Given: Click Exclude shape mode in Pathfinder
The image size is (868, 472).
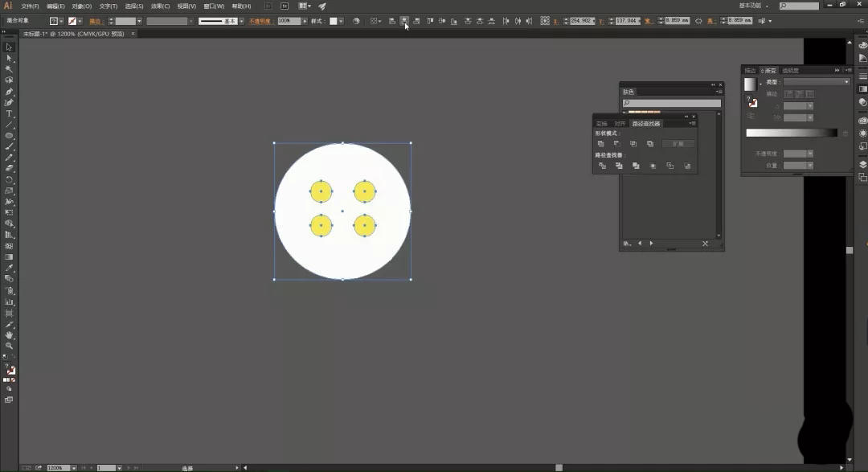Looking at the screenshot, I should click(650, 143).
